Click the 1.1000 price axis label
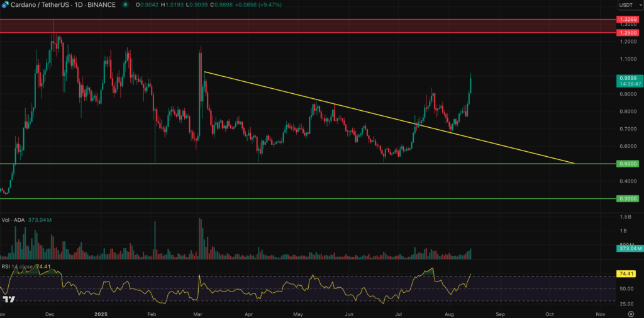 tap(627, 59)
